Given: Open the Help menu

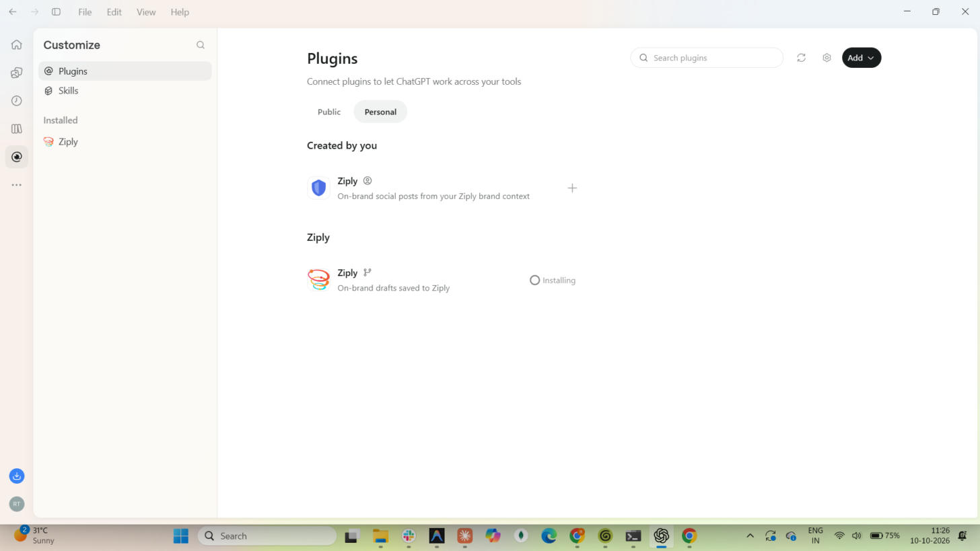Looking at the screenshot, I should (180, 12).
